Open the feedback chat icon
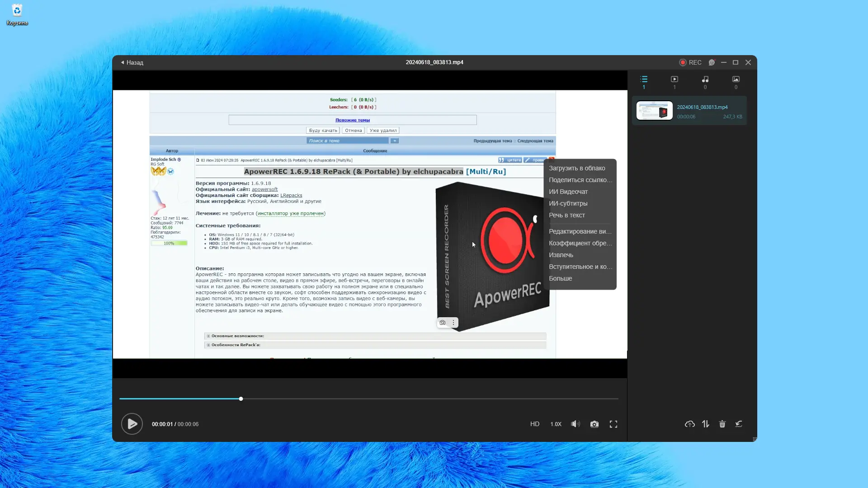 [x=712, y=62]
